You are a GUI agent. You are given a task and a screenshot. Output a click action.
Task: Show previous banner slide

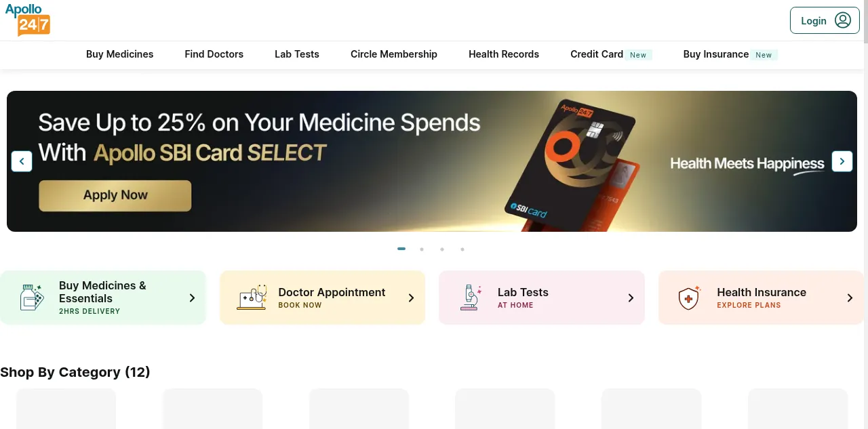pyautogui.click(x=22, y=161)
